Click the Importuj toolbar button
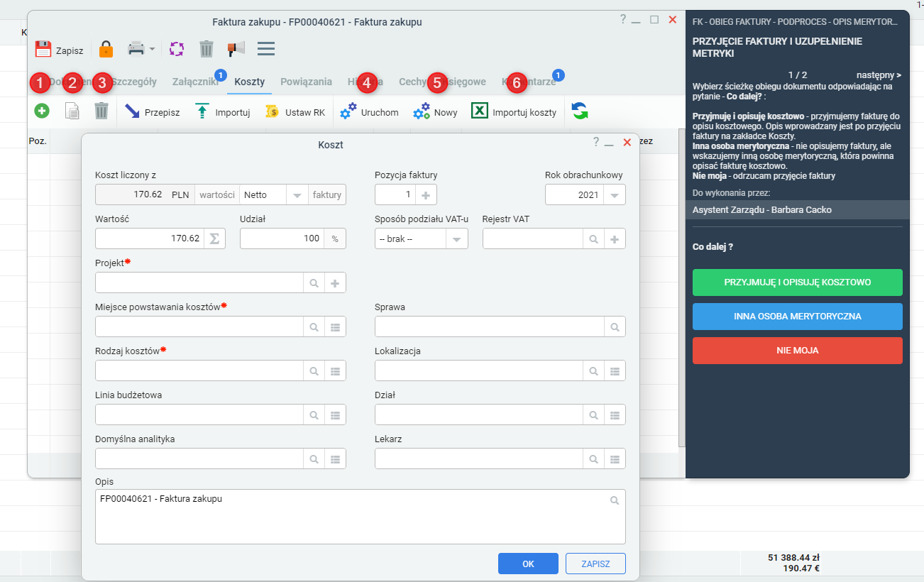This screenshot has width=924, height=582. tap(222, 112)
